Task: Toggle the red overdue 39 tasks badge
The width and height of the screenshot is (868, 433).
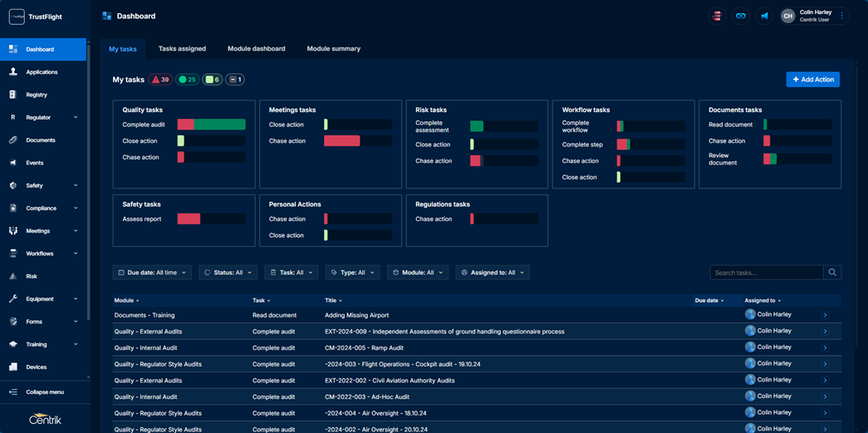Action: [x=160, y=80]
